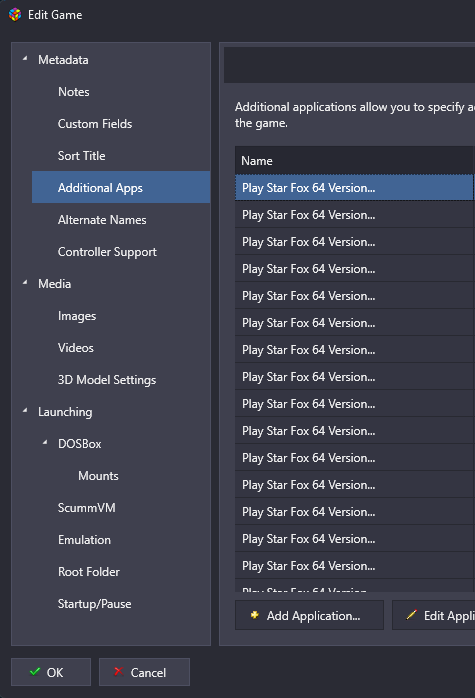Screen dimensions: 475x698
Task: Click the LaunchBox cube icon in title bar
Action: [x=15, y=15]
